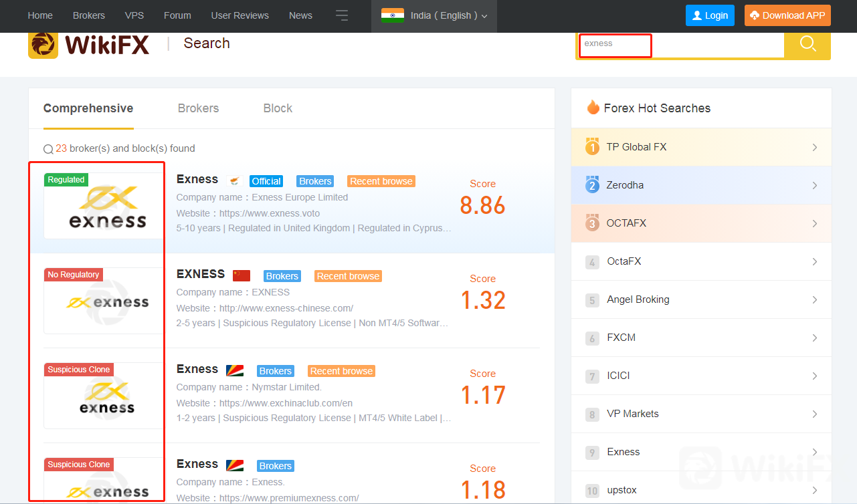Viewport: 857px width, 504px height.
Task: Click the bronze rank 3 medal icon
Action: (592, 223)
